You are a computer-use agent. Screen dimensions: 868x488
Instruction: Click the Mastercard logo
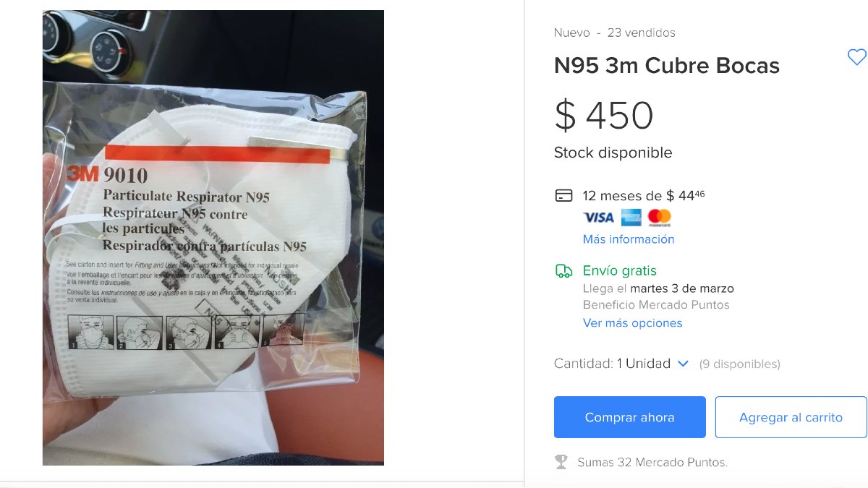[x=659, y=217]
